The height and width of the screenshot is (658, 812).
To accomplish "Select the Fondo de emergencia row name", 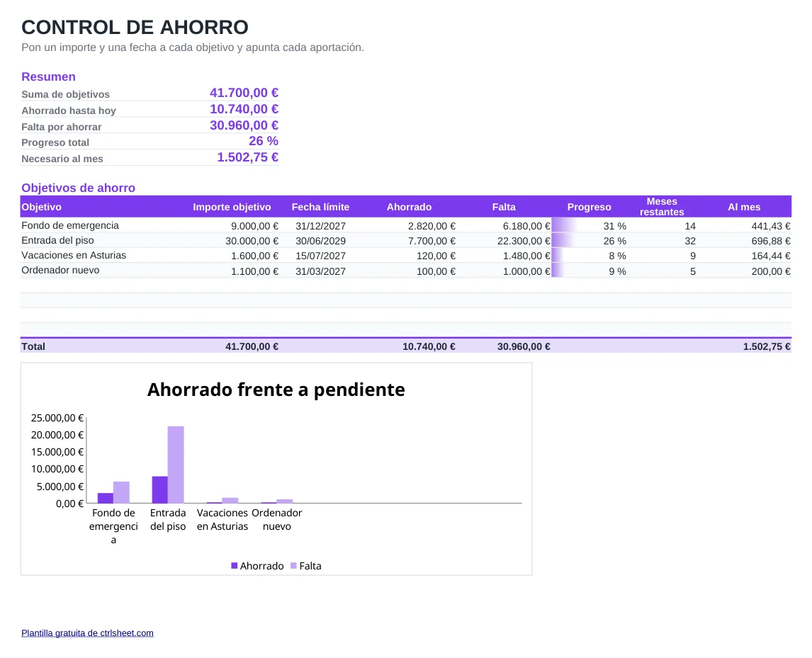I will pyautogui.click(x=70, y=226).
